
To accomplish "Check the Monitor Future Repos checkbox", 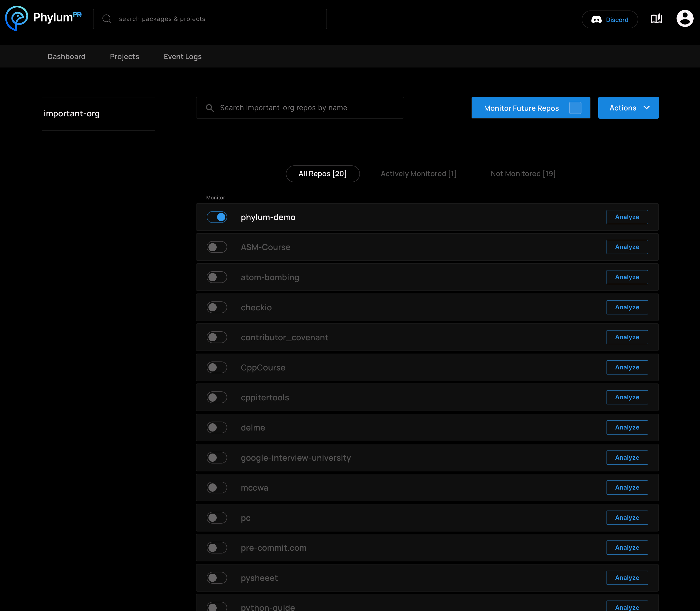I will (575, 108).
